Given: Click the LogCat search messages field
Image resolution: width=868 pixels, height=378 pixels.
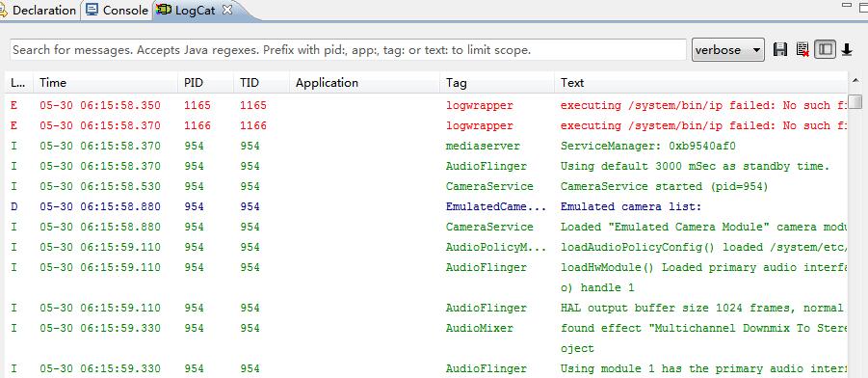Looking at the screenshot, I should pos(348,50).
